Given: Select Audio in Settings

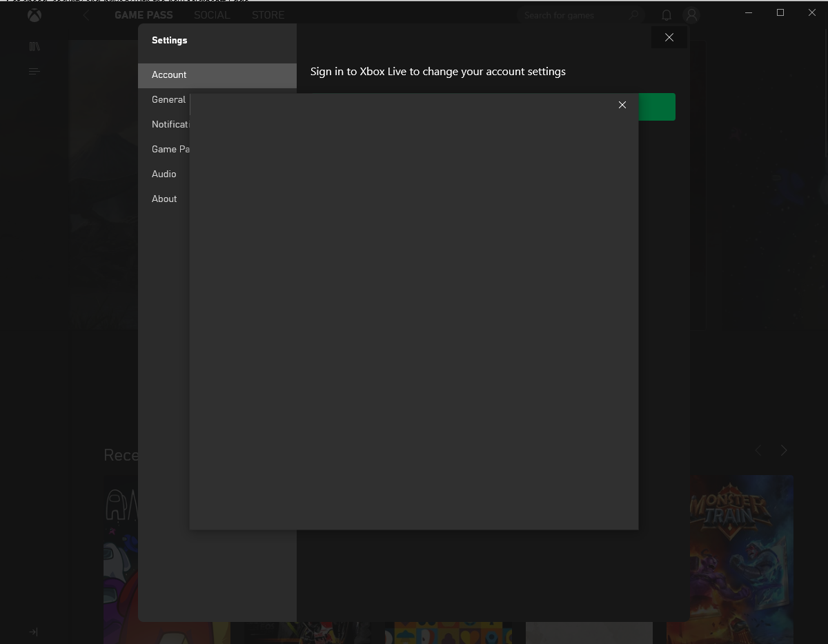Looking at the screenshot, I should tap(164, 174).
